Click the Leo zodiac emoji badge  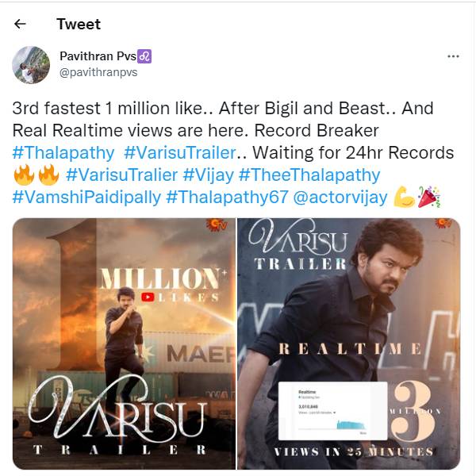(x=144, y=56)
